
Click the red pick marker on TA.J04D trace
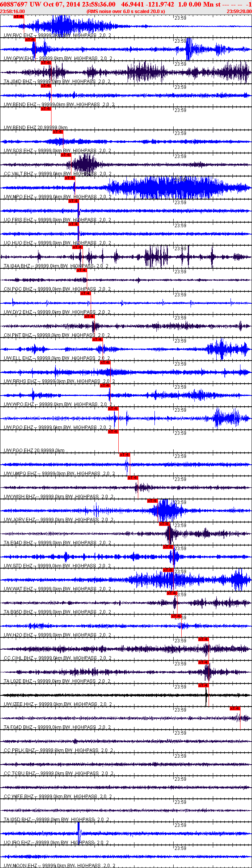pos(46,63)
